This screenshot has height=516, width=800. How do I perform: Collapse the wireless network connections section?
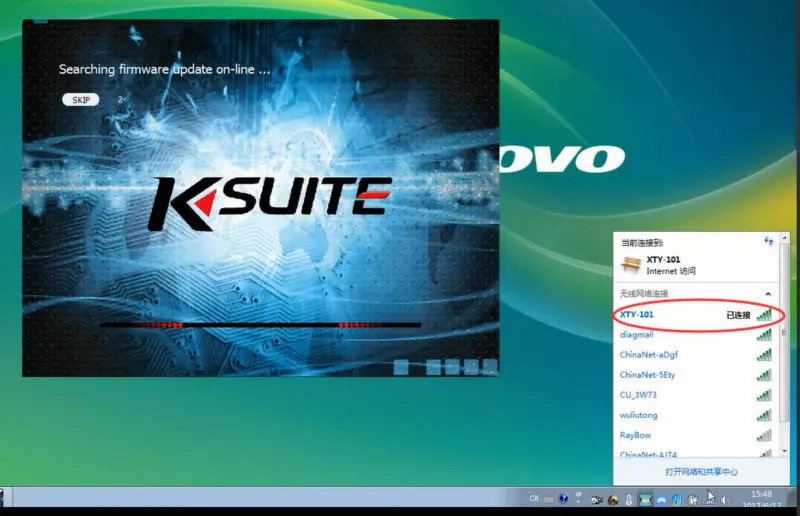pyautogui.click(x=768, y=294)
